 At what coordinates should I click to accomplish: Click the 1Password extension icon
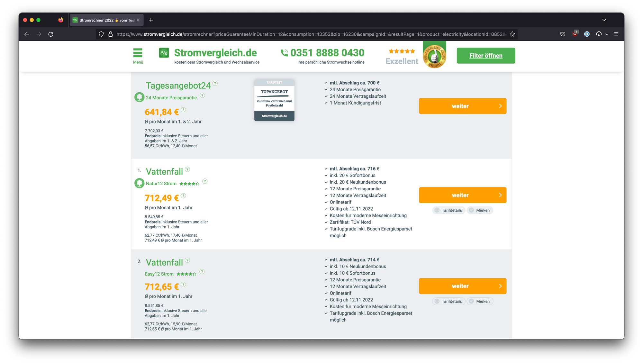coord(587,34)
